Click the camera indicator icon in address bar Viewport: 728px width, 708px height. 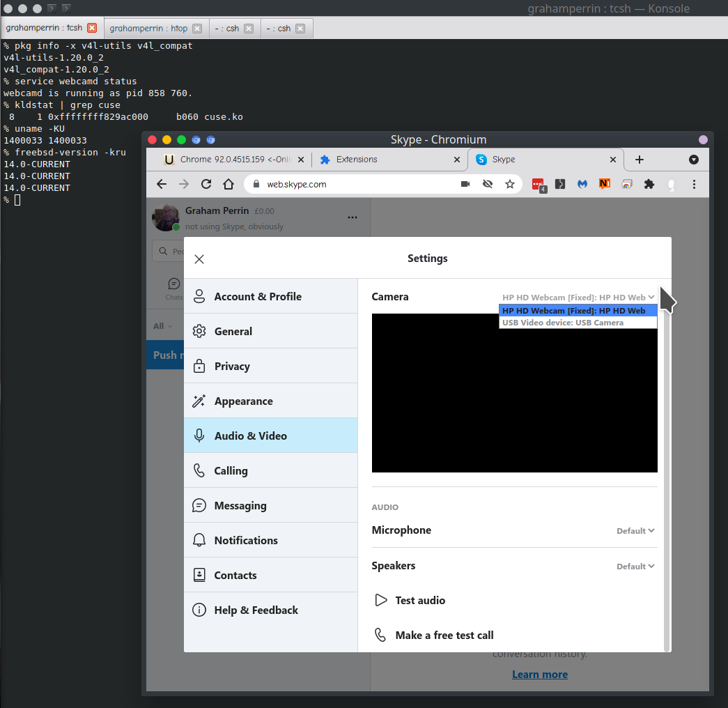[x=465, y=184]
